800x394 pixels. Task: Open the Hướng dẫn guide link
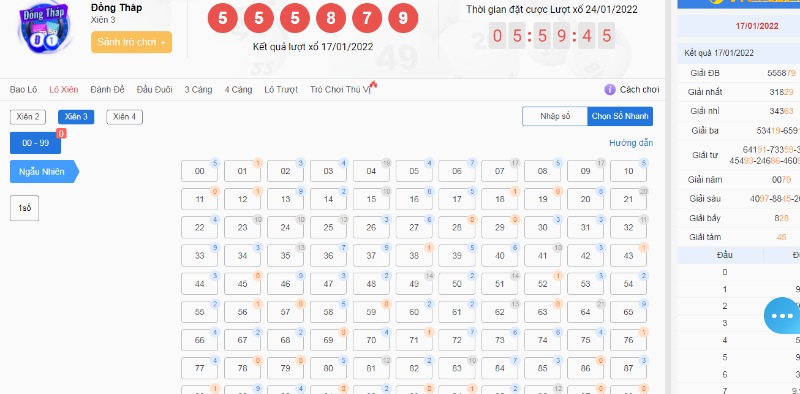[x=631, y=143]
